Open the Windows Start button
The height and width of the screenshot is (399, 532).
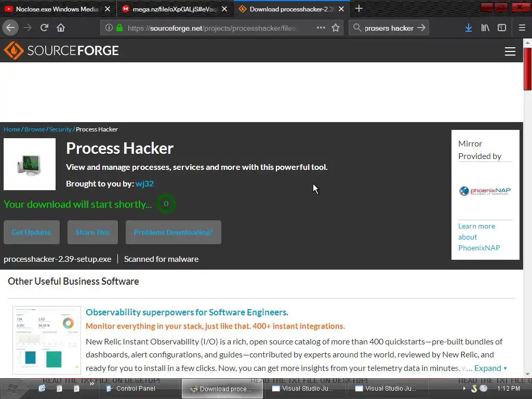pos(12,389)
